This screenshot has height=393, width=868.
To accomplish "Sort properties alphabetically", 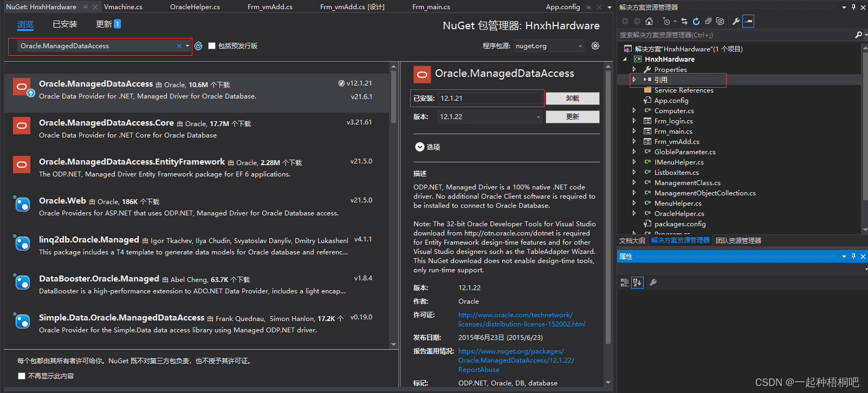I will click(637, 282).
